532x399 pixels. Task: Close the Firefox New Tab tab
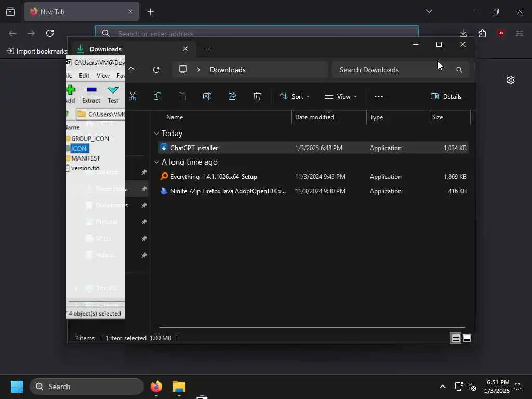click(130, 11)
